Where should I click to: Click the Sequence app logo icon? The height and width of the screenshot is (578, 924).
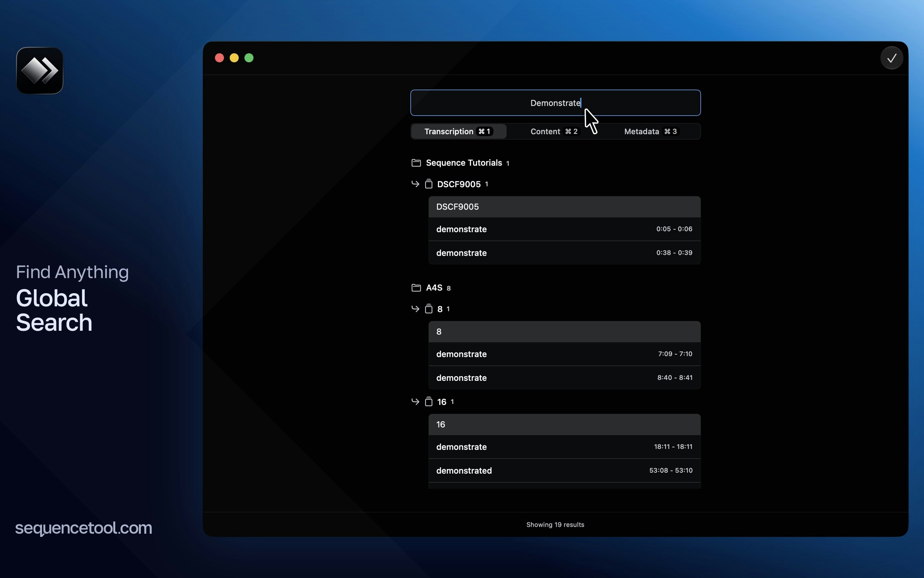(x=40, y=70)
